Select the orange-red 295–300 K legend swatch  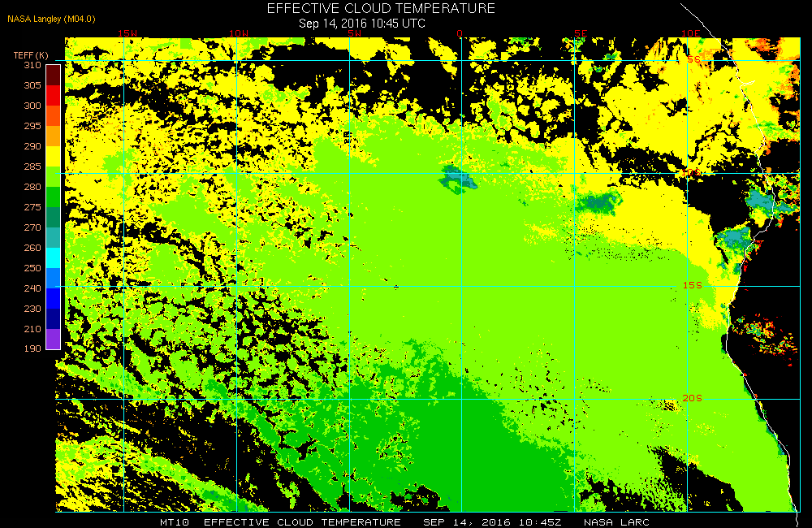pos(53,115)
